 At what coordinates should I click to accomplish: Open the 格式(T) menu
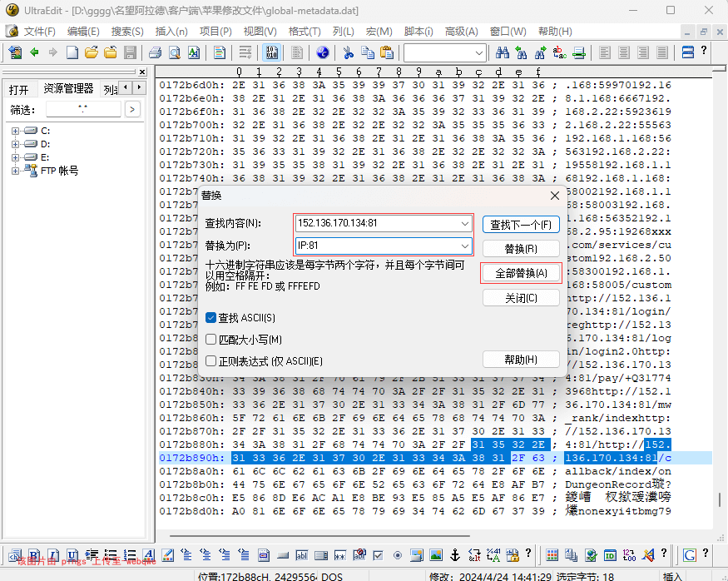click(305, 32)
